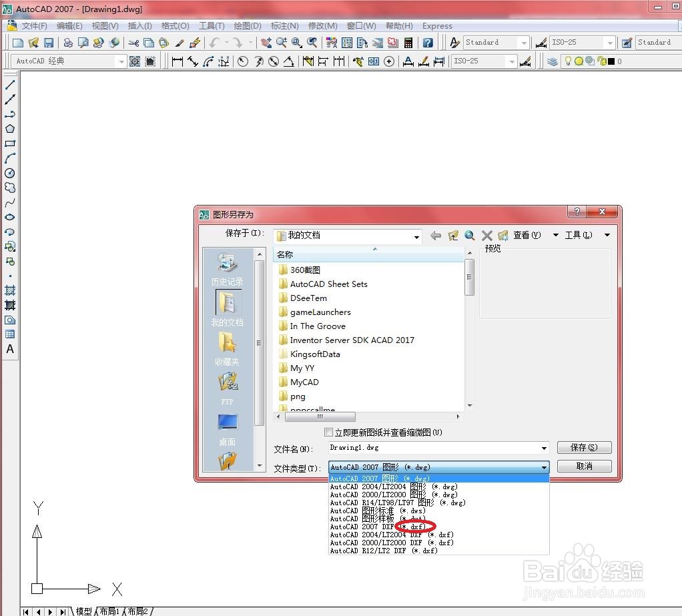Select the Revision Cloud tool
This screenshot has height=616, width=682.
[x=10, y=188]
